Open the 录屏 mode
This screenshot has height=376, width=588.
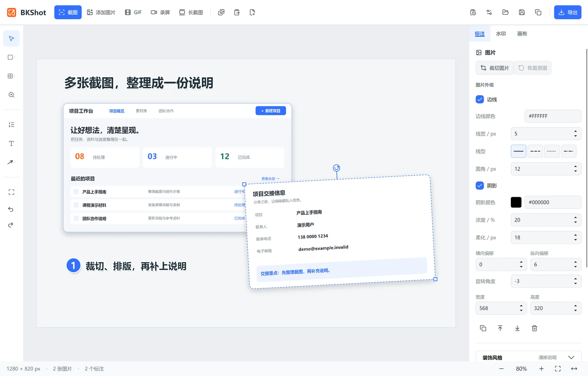coord(161,13)
